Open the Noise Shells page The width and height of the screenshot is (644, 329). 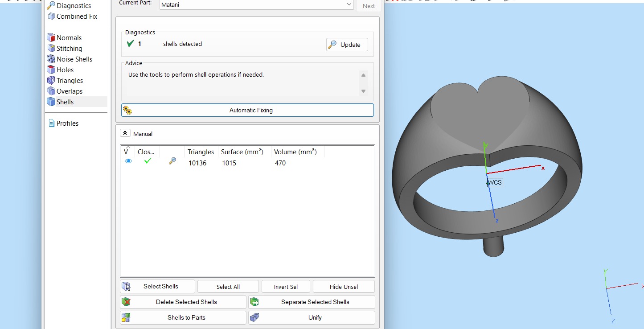(x=70, y=59)
